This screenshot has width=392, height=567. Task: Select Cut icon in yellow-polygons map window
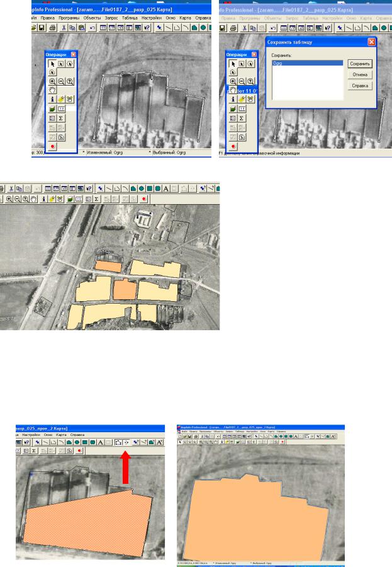(x=11, y=189)
